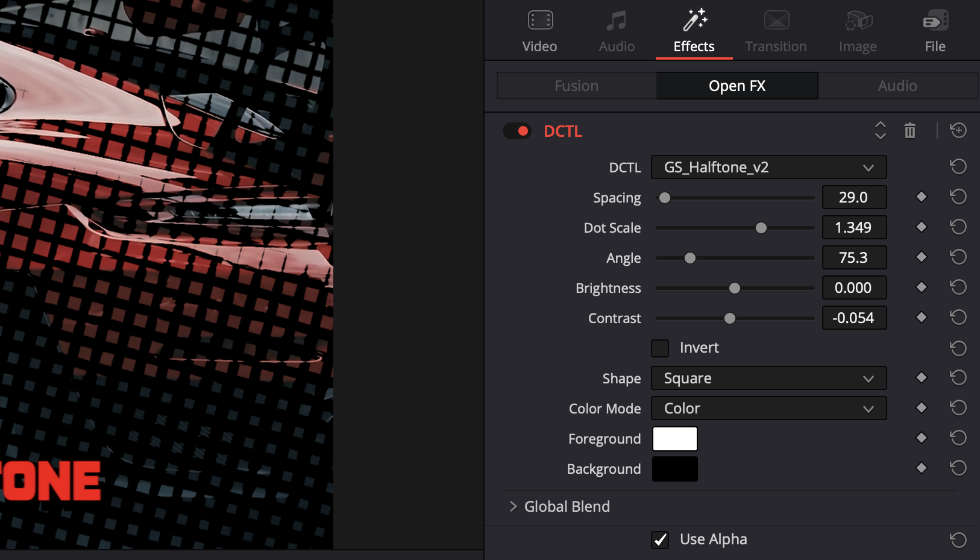Reset the DCTL file selection
Image resolution: width=980 pixels, height=560 pixels.
(x=958, y=166)
